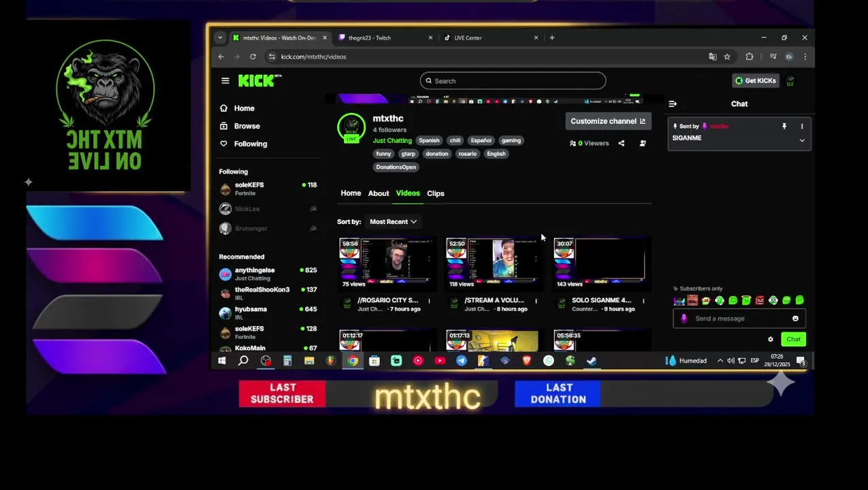This screenshot has width=868, height=490.
Task: Toggle the Kick sidebar hamburger menu
Action: [x=225, y=81]
